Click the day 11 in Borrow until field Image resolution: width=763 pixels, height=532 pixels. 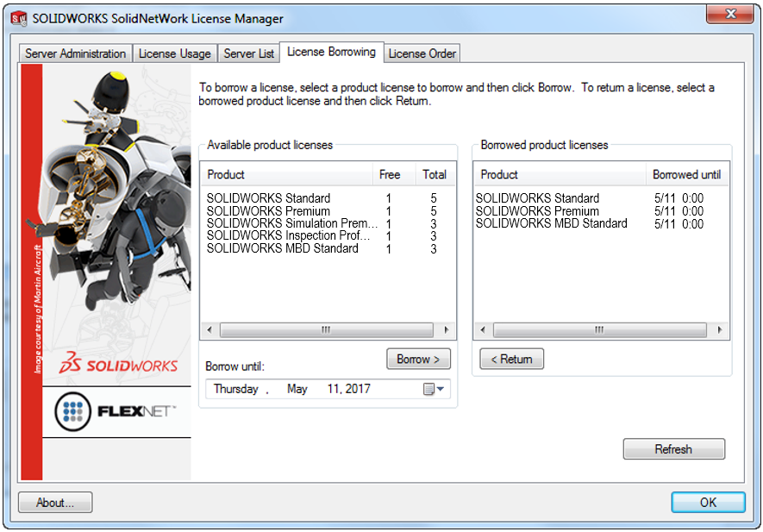tap(334, 389)
